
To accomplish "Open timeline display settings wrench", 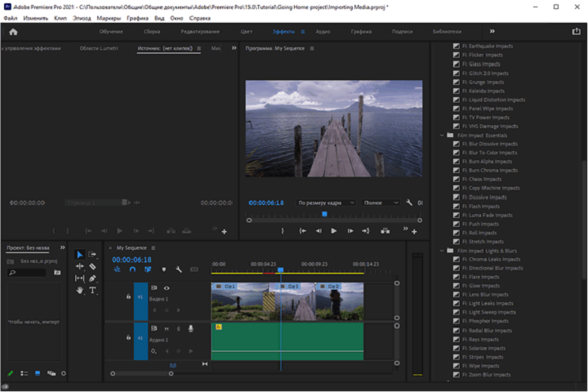I will [179, 269].
